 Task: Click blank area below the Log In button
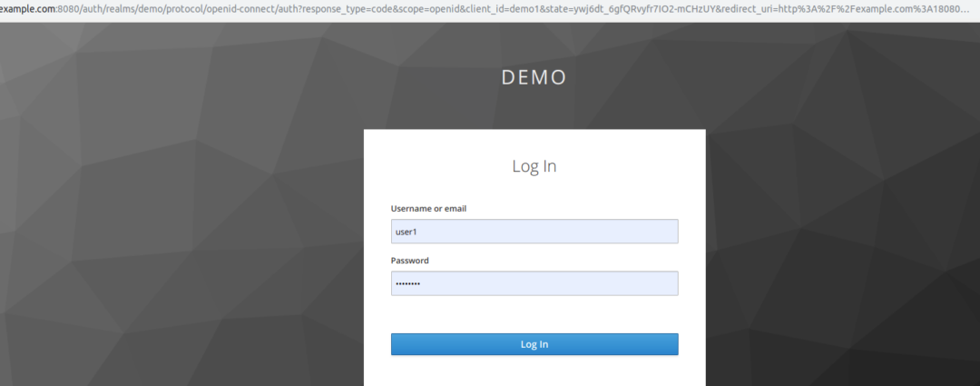point(534,371)
